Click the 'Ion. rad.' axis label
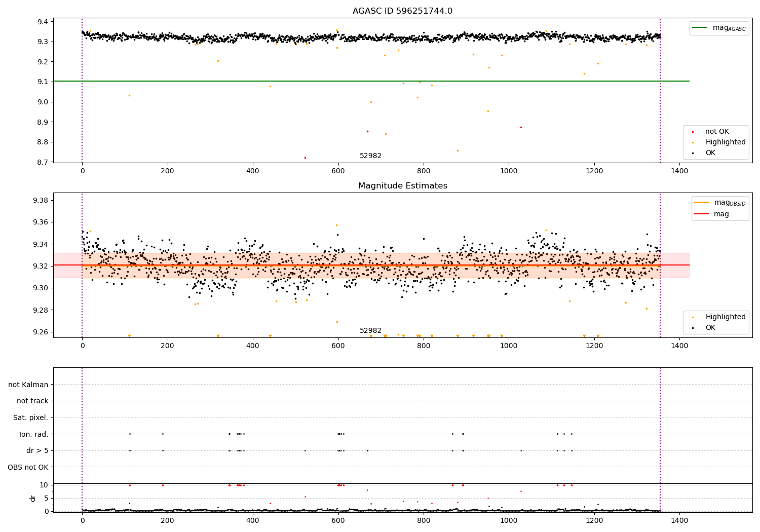The image size is (760, 532). (34, 434)
